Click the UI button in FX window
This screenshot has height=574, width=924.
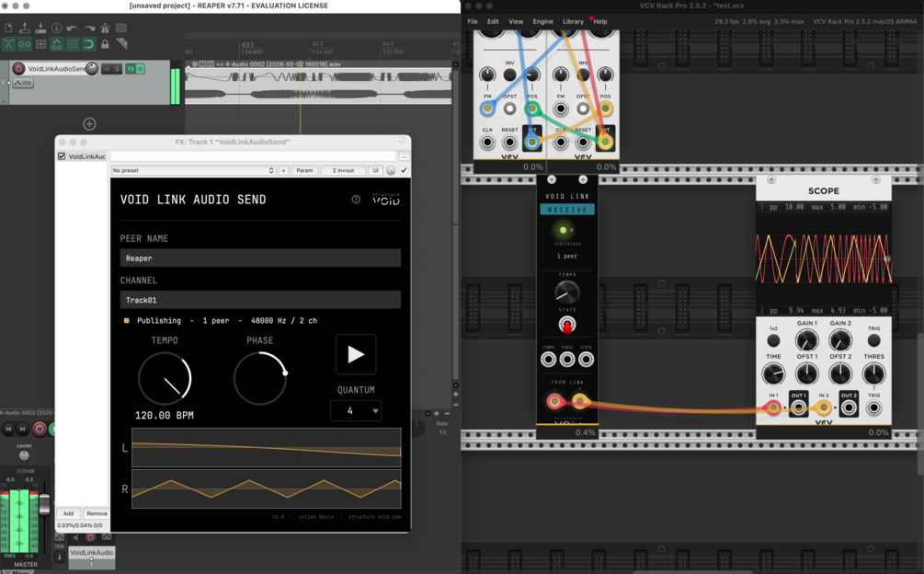coord(375,170)
